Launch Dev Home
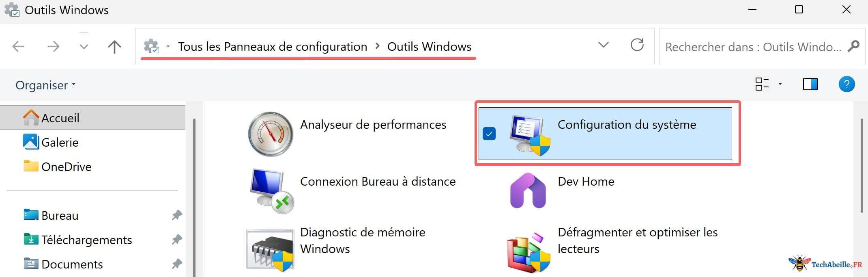 coord(586,182)
